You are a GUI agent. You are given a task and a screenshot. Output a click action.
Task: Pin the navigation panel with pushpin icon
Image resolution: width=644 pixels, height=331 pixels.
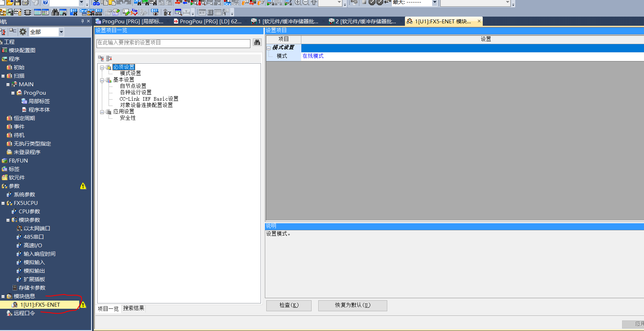click(x=82, y=22)
